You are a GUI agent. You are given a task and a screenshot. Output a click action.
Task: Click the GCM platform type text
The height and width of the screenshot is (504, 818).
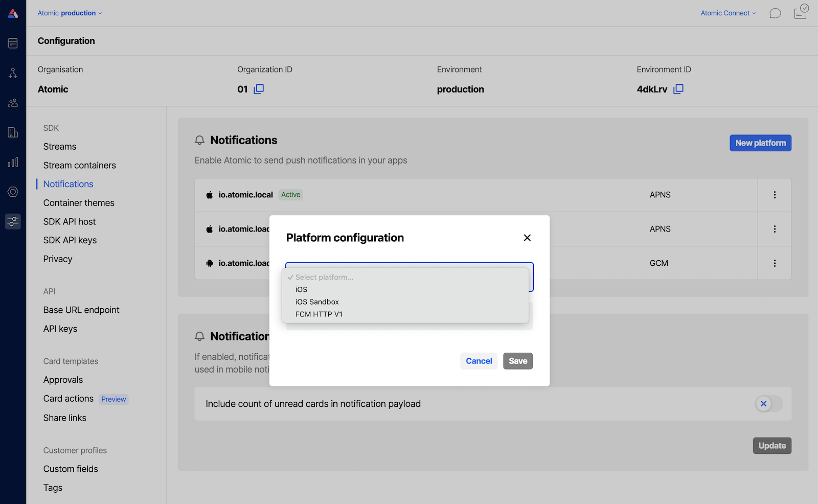659,263
